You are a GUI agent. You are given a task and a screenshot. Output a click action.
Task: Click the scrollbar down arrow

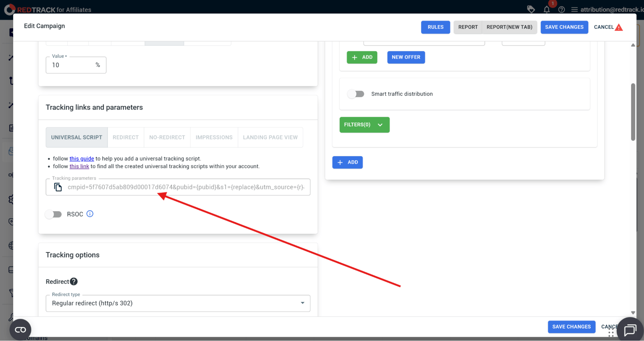[633, 313]
